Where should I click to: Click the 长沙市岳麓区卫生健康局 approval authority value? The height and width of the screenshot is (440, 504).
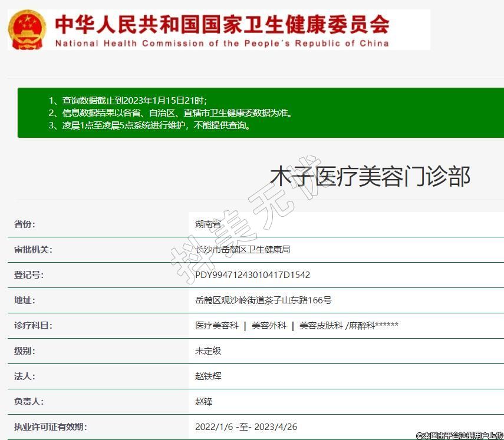[242, 250]
